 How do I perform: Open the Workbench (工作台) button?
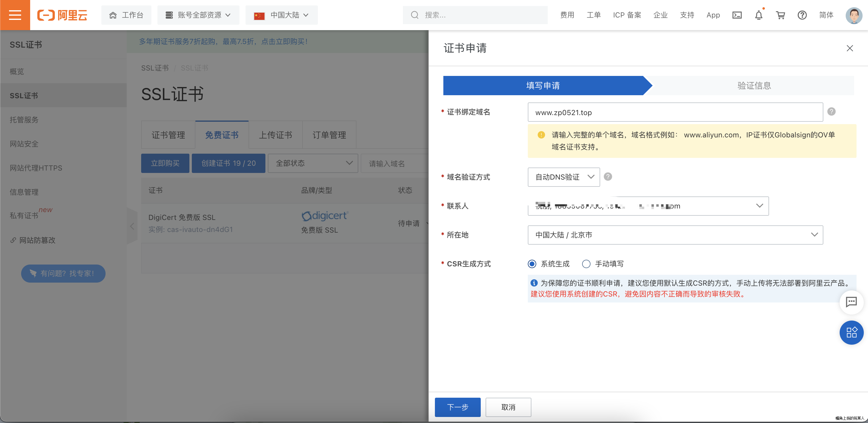point(126,15)
